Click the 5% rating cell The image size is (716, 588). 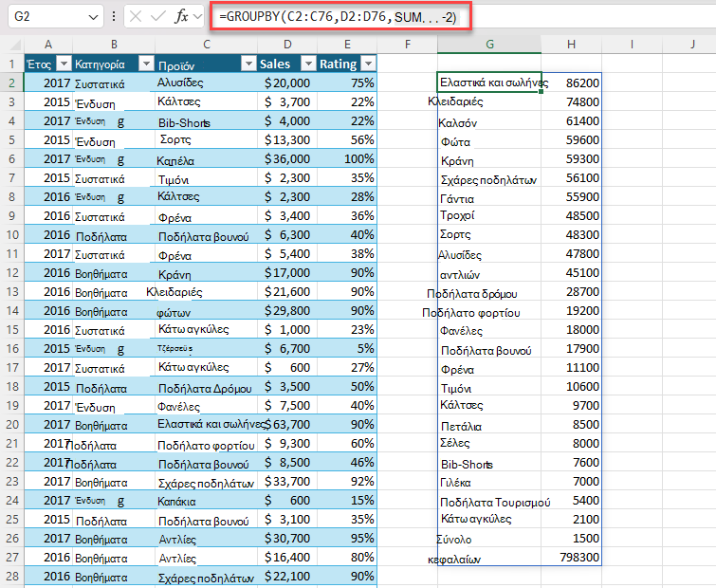pyautogui.click(x=347, y=348)
